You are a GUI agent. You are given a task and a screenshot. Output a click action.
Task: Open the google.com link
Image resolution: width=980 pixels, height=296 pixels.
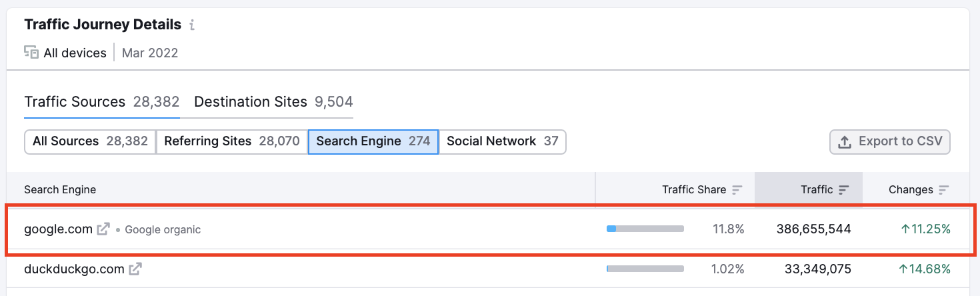click(58, 229)
